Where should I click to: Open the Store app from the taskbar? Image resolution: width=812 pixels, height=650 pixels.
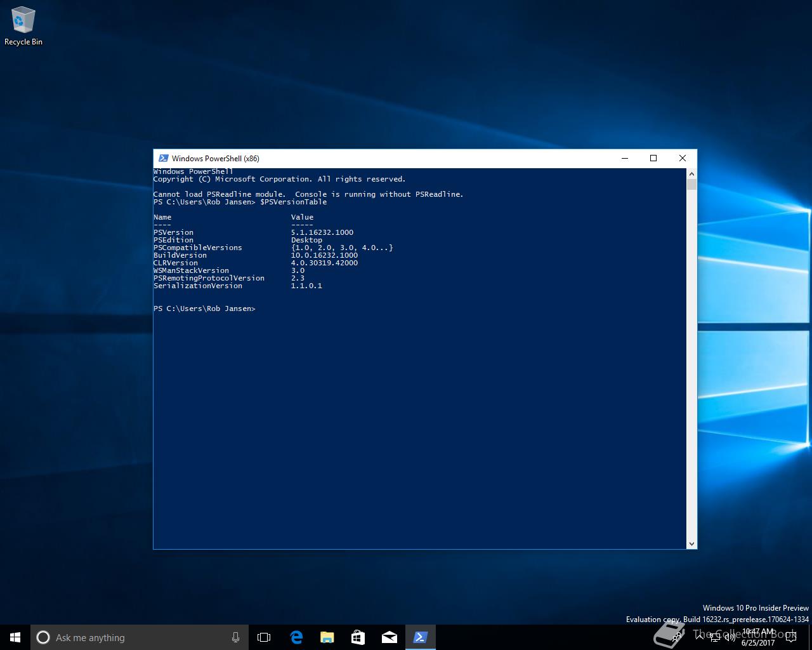(358, 637)
